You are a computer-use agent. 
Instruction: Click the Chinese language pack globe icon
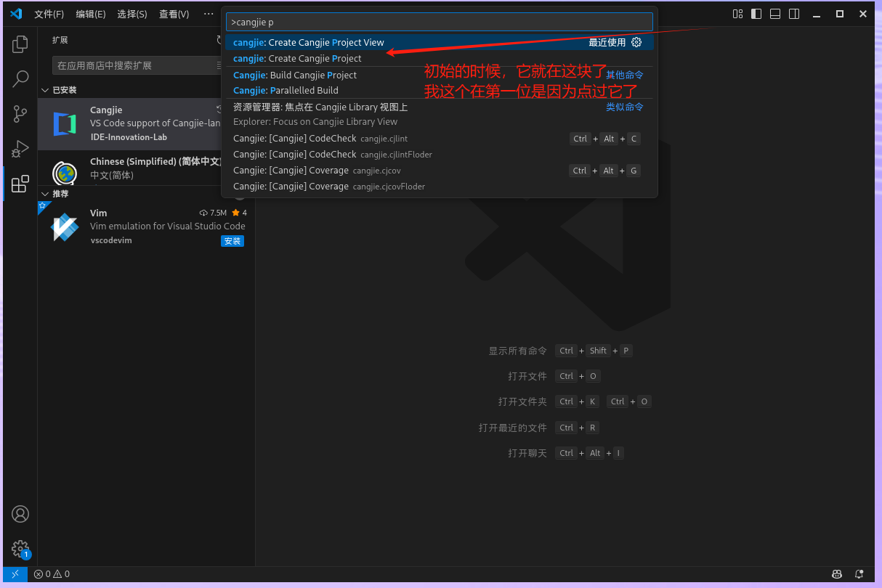[65, 173]
